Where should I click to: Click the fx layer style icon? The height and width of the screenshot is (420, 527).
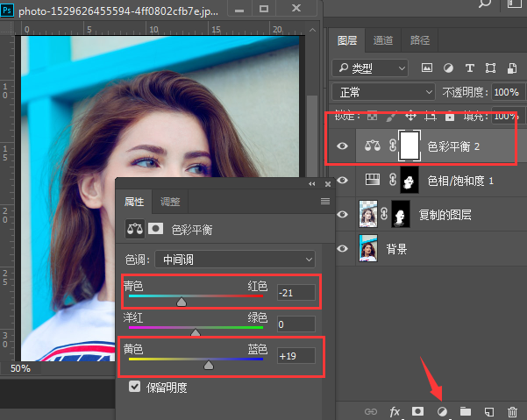pyautogui.click(x=395, y=410)
